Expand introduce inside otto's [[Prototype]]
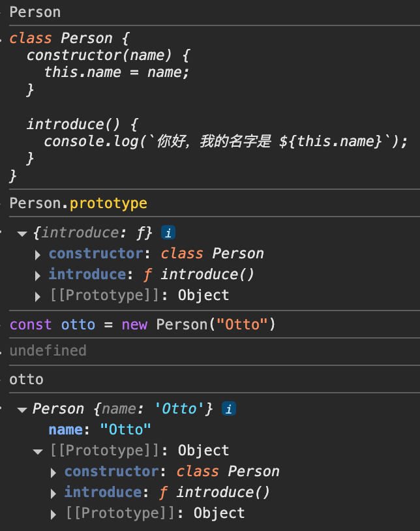Screen dimensions: 420x531 click(x=53, y=493)
